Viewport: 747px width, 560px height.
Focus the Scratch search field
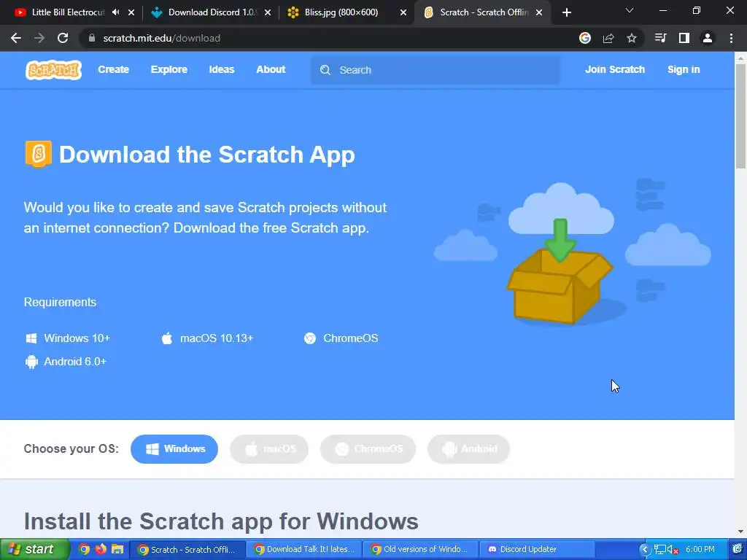(x=436, y=70)
